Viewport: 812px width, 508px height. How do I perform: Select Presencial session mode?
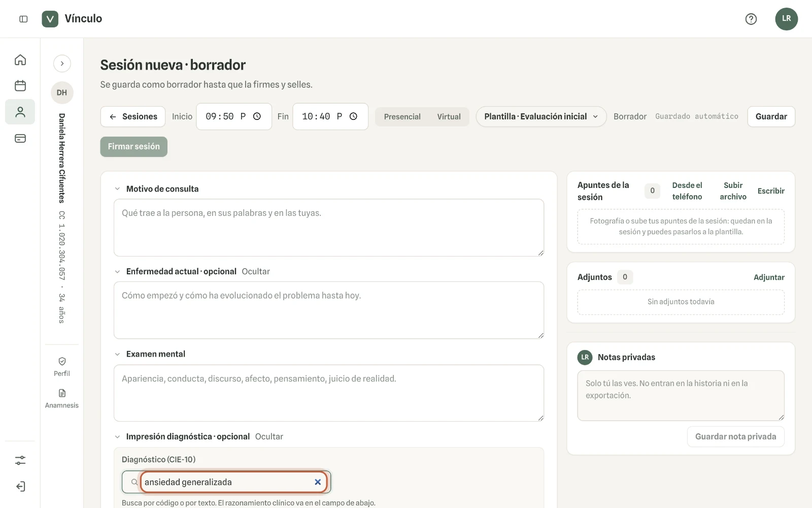pyautogui.click(x=402, y=117)
